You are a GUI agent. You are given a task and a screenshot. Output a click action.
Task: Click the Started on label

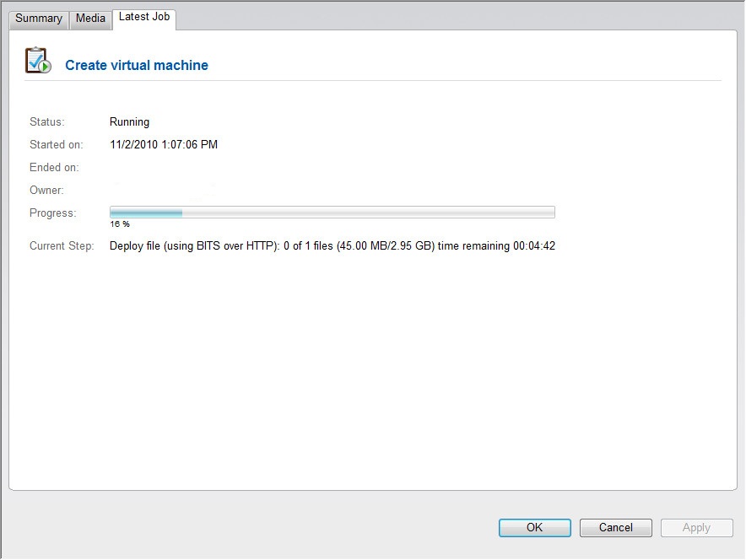[56, 145]
